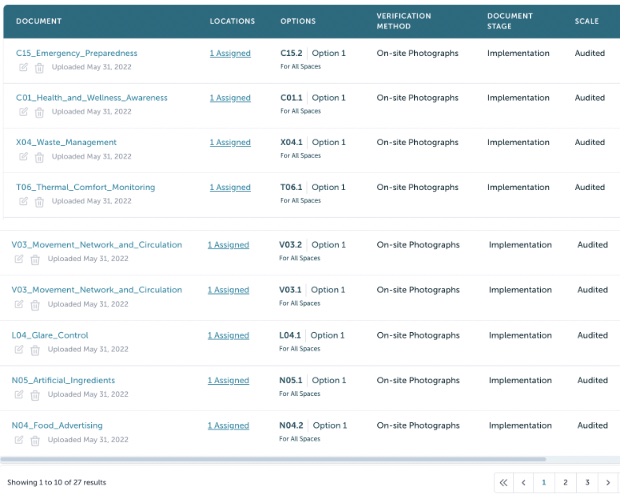Trash the T06_Thermal_Comfort_Monitoring document
Viewport: 631px width, 503px height.
point(39,202)
